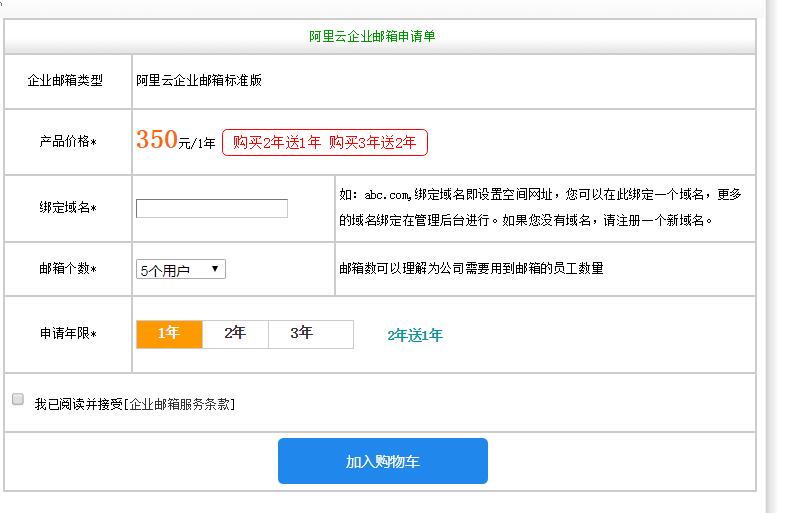Click the abc.com domain binding hint text
Screen dimensions: 786x513
tap(540, 208)
